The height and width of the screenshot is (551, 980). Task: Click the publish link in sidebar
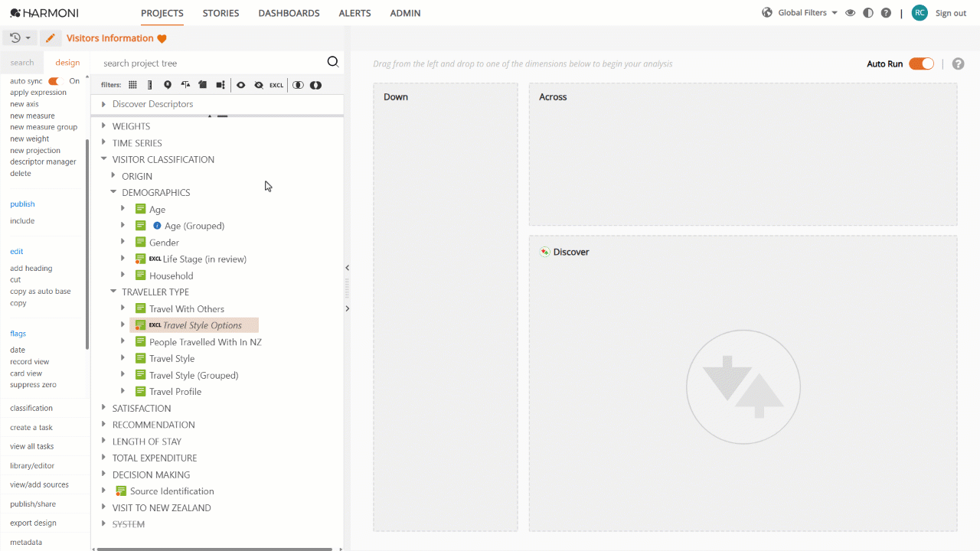pos(22,204)
